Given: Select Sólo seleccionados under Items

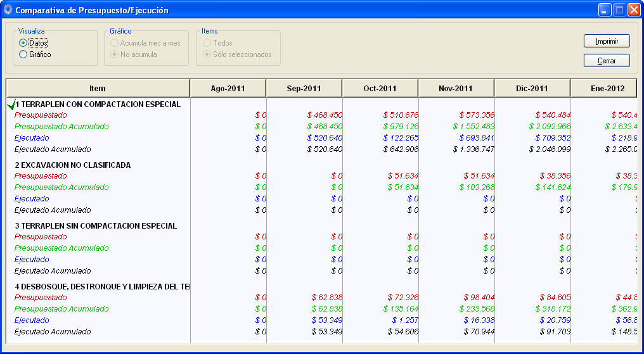Looking at the screenshot, I should point(207,54).
